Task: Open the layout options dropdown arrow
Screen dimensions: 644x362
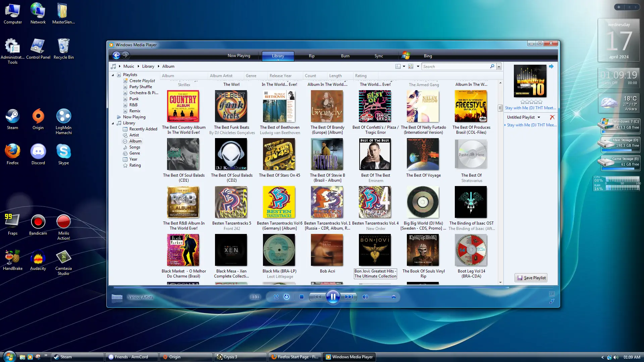Action: point(404,66)
